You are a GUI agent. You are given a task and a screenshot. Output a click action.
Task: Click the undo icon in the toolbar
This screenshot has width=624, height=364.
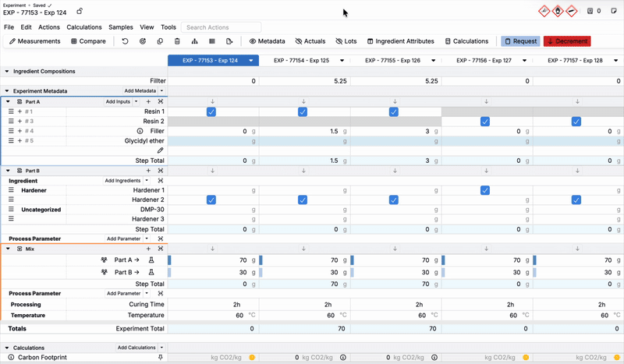[125, 41]
